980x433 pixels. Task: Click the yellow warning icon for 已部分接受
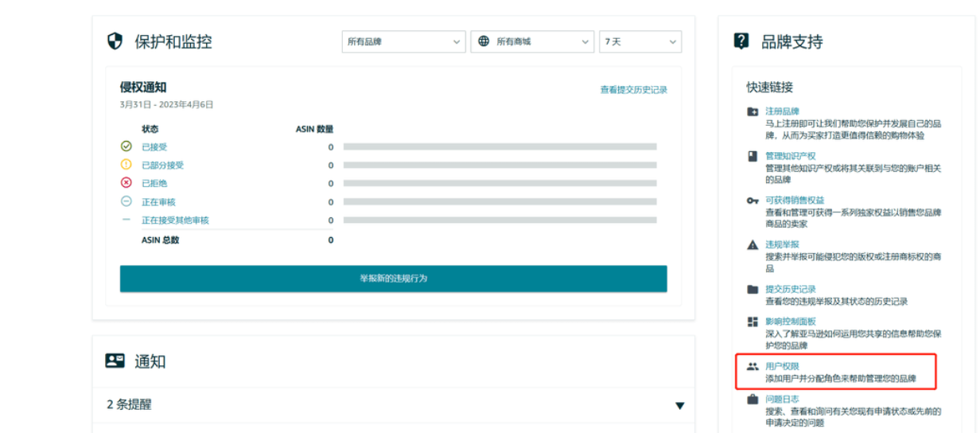[126, 165]
